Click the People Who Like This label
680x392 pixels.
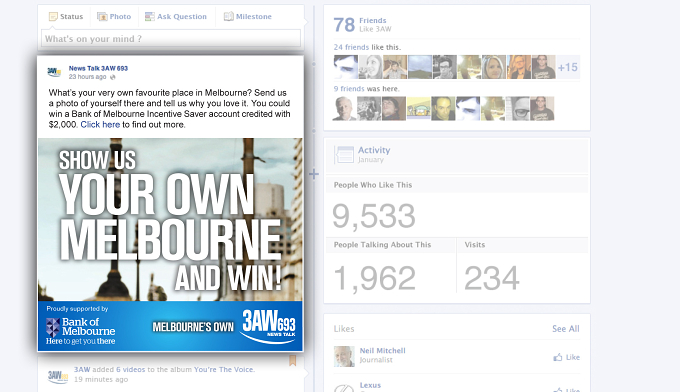click(373, 185)
